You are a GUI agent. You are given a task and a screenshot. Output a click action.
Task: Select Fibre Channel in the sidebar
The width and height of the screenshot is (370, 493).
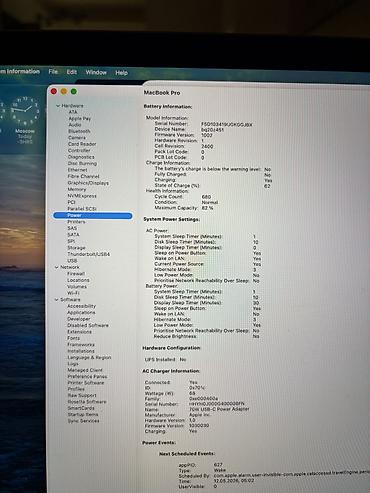click(83, 176)
